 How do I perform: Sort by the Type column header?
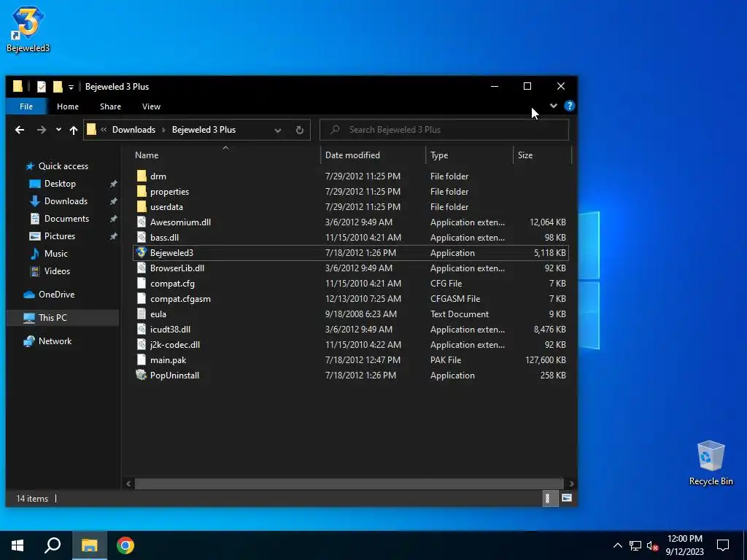438,155
